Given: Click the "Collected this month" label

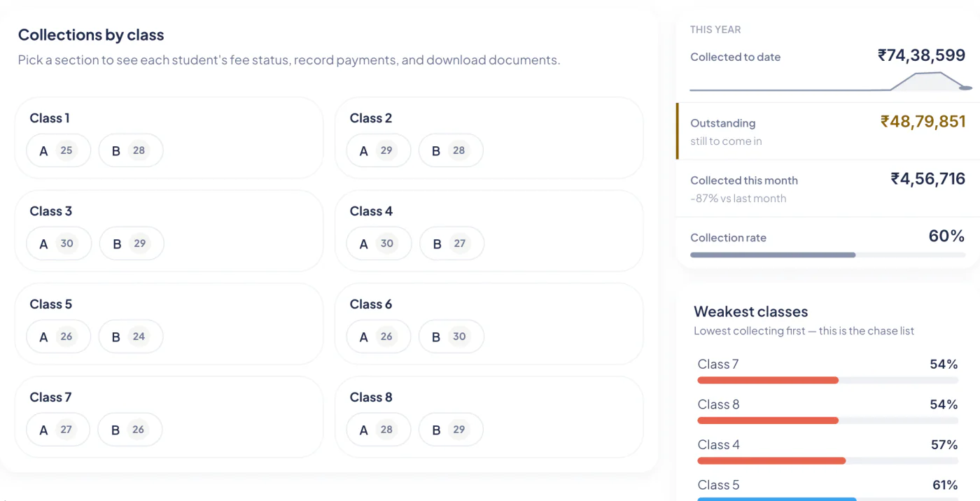Looking at the screenshot, I should point(744,181).
